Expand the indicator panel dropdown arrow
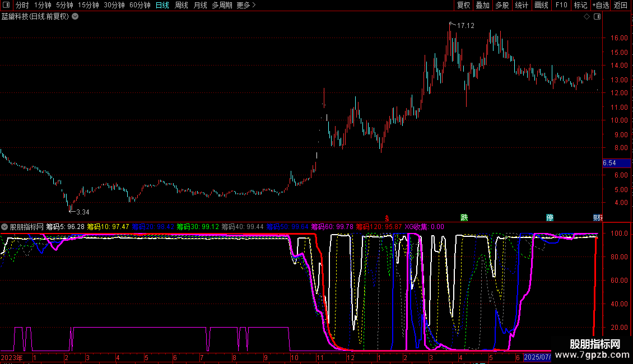Screen dimensions: 633x364 4,227
